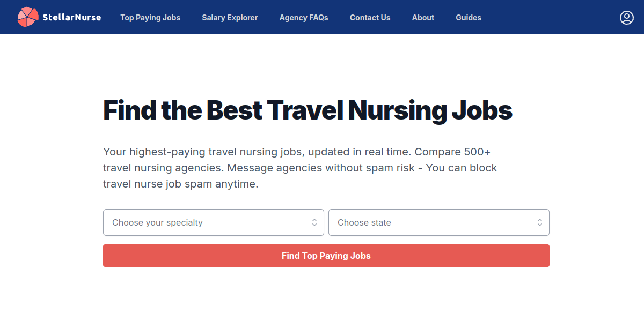Select the About nav link
Screen dimensions: 644x336
pos(423,18)
